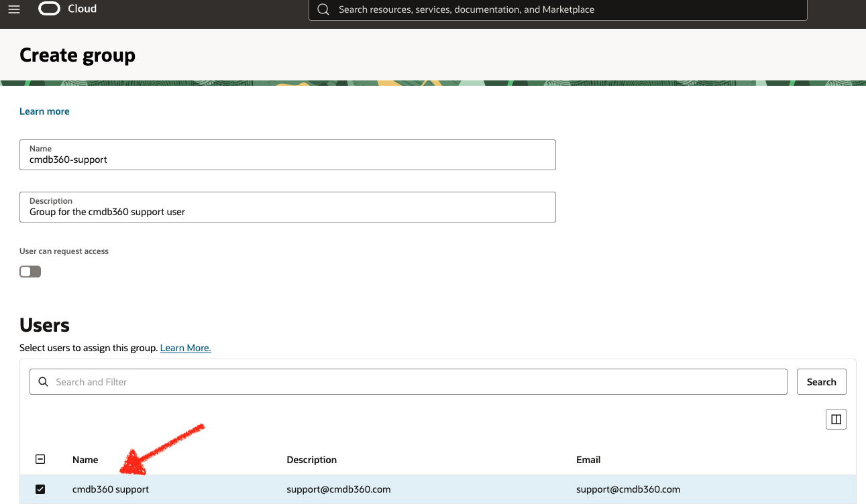Open the Learn more link under Create group

[x=44, y=111]
